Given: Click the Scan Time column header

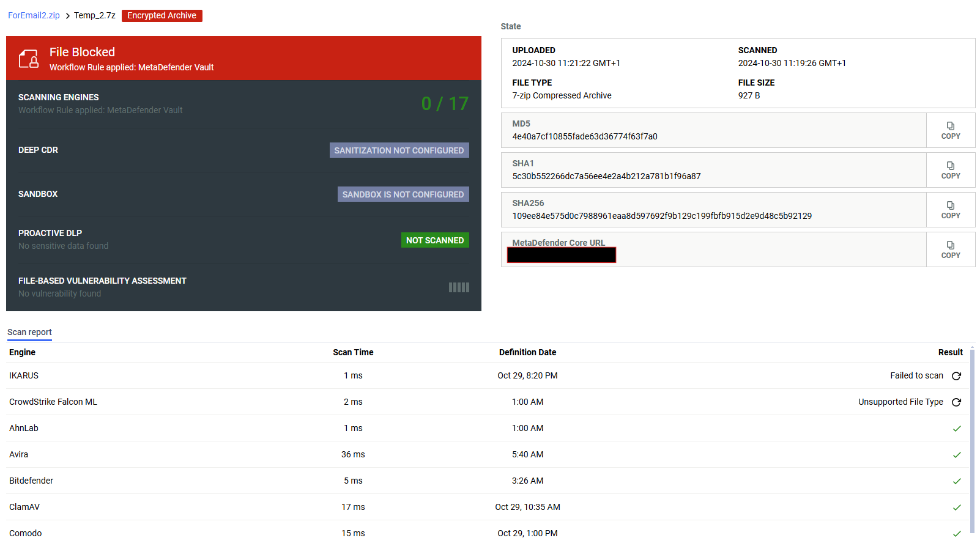Looking at the screenshot, I should tap(353, 352).
